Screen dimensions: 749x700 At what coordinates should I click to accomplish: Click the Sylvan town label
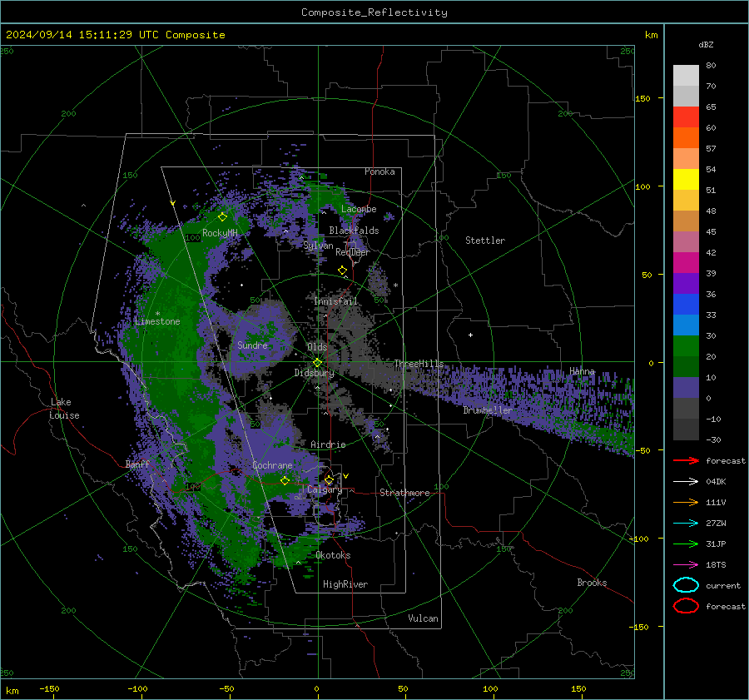318,246
